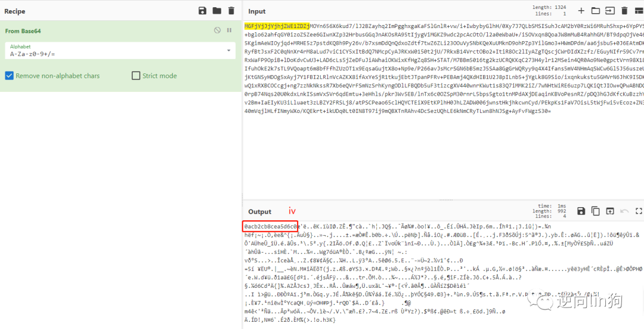
Task: Click the Input pane title
Action: pos(257,11)
